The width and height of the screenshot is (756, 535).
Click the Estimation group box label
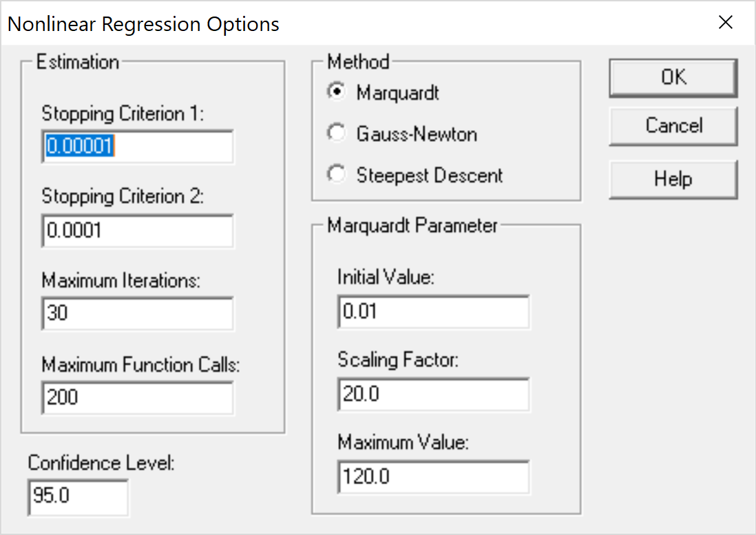pyautogui.click(x=77, y=62)
